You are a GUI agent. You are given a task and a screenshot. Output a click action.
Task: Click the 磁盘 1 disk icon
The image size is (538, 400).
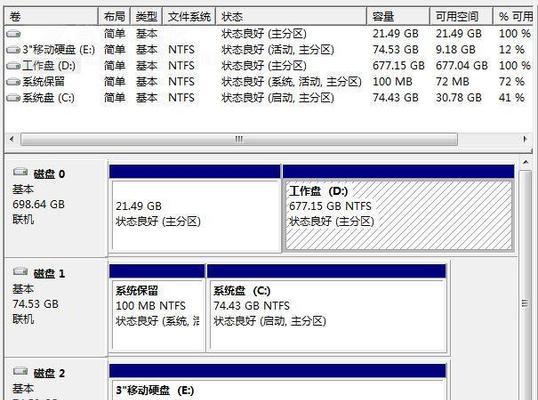coord(20,272)
